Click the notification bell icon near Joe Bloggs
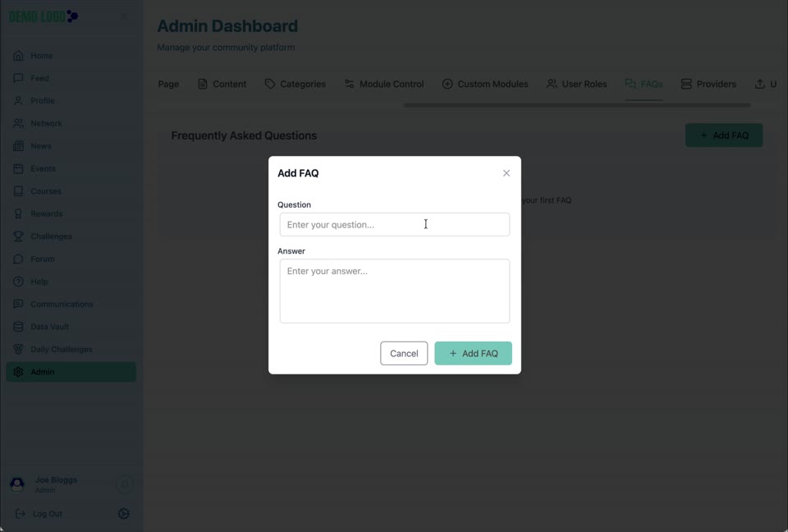The image size is (788, 532). [125, 484]
